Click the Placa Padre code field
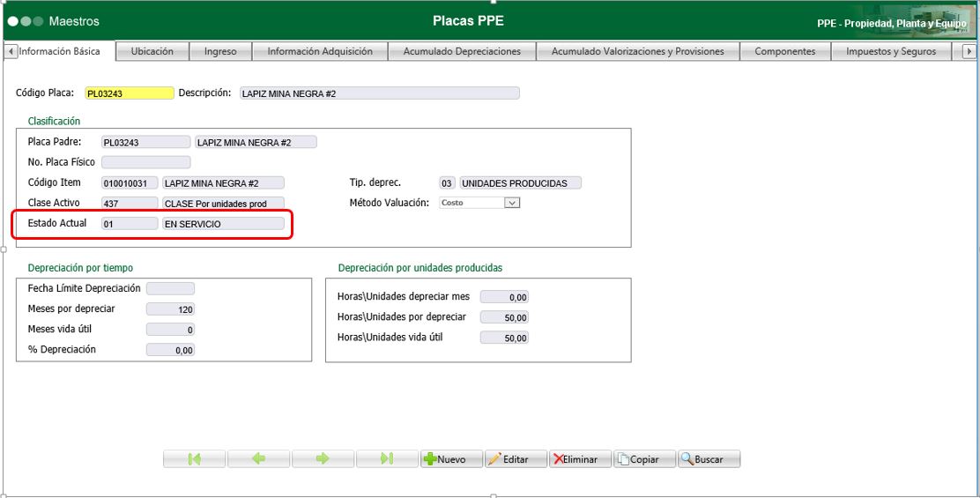980x498 pixels. tap(145, 142)
